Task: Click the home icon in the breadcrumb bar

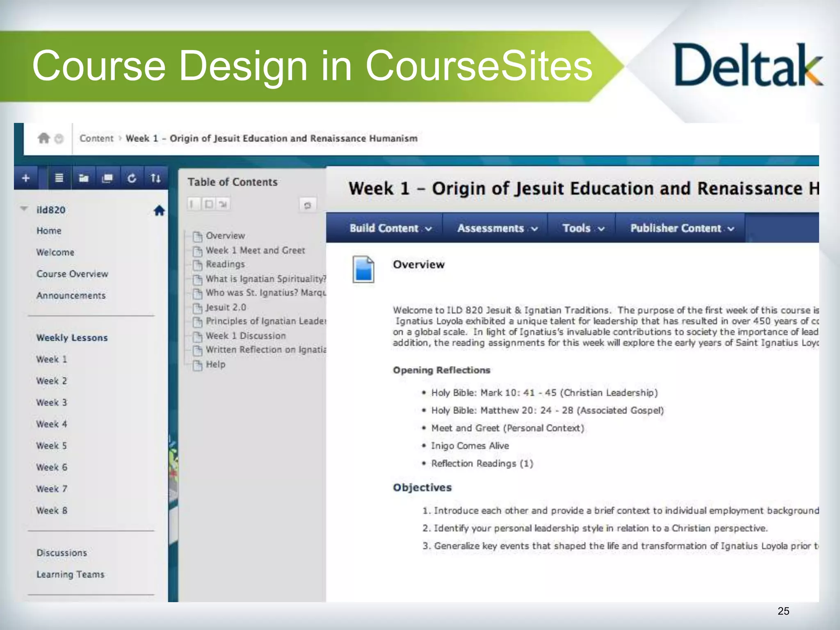Action: click(x=43, y=138)
